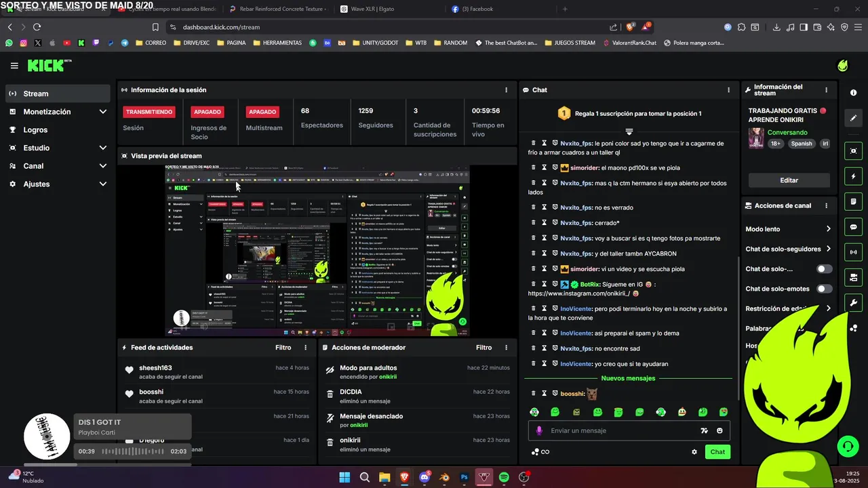Click the wrench icon in right rail
This screenshot has height=488, width=868.
[x=853, y=302]
